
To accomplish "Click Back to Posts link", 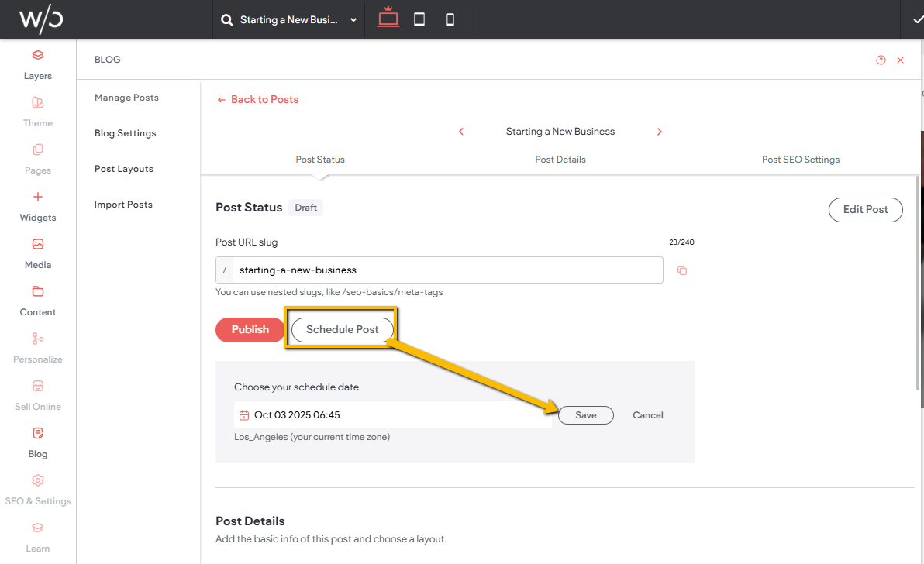I will point(258,99).
